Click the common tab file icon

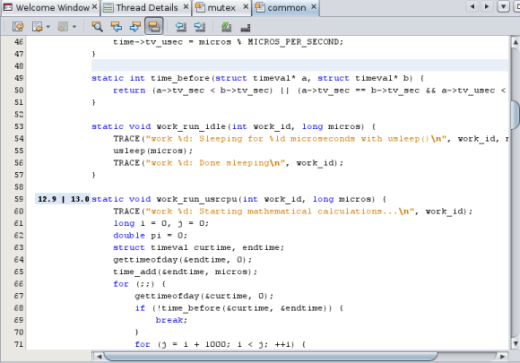260,7
